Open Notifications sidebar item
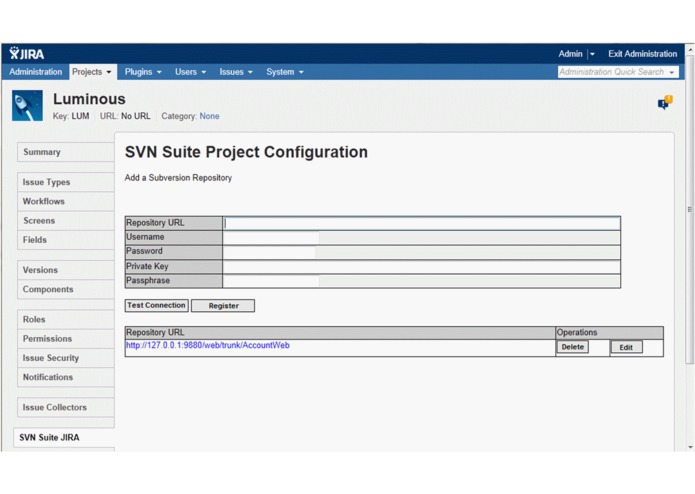This screenshot has width=695, height=494. (66, 377)
